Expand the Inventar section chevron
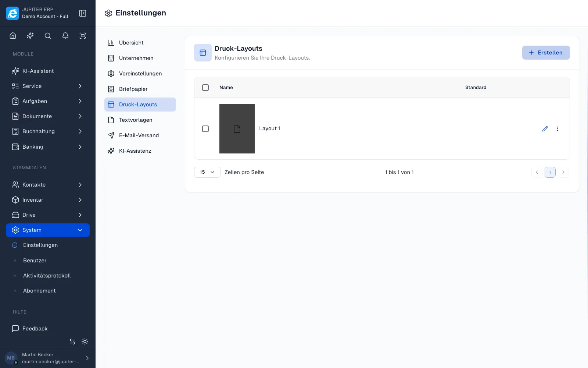 pos(80,200)
